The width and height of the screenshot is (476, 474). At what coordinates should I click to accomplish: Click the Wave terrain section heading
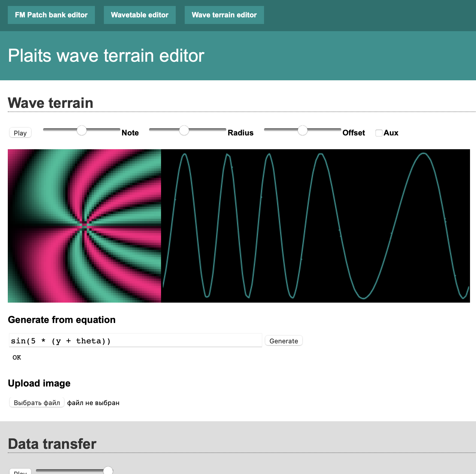pos(51,103)
